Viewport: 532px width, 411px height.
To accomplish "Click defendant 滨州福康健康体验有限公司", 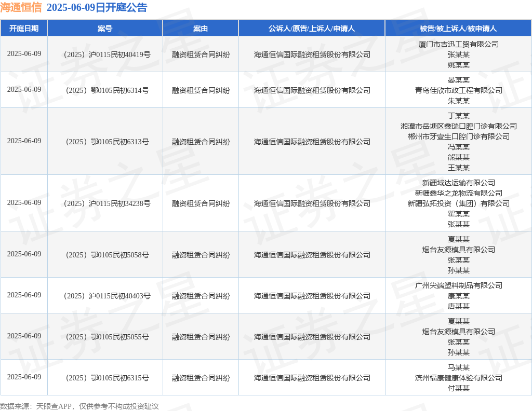I will (x=459, y=378).
